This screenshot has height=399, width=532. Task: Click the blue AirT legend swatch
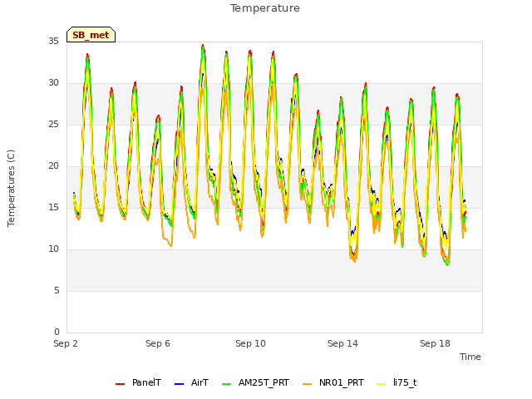(x=180, y=384)
